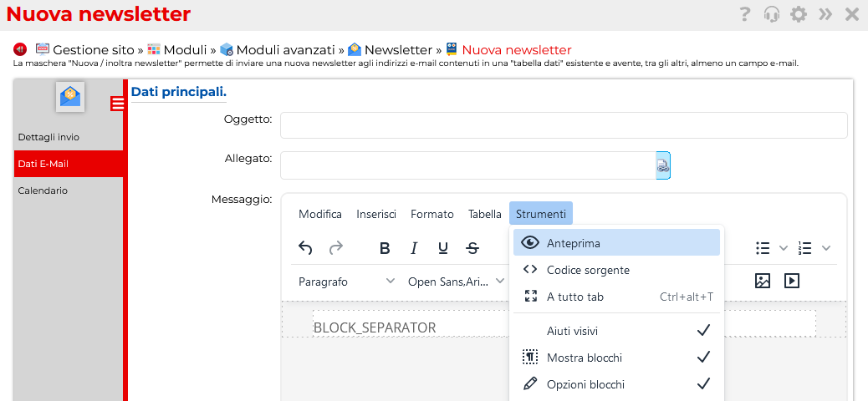Insert an image with picture icon
Viewport: 868px width, 401px height.
point(762,282)
